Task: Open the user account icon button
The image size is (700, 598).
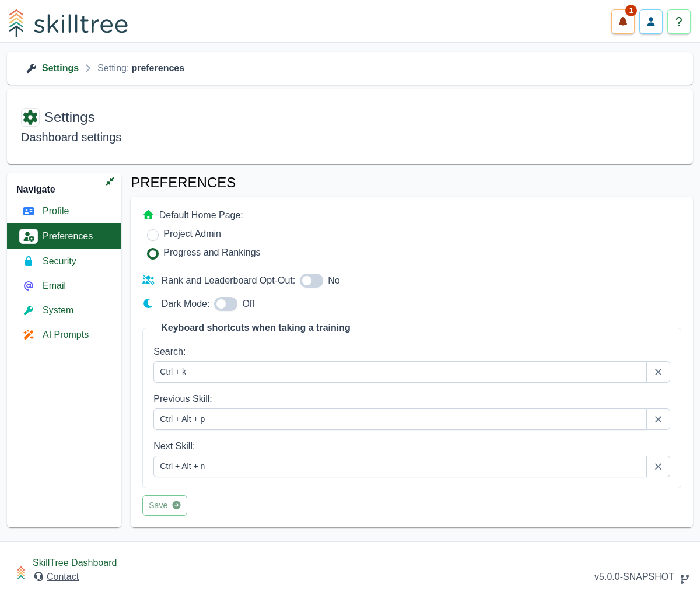Action: [x=651, y=22]
